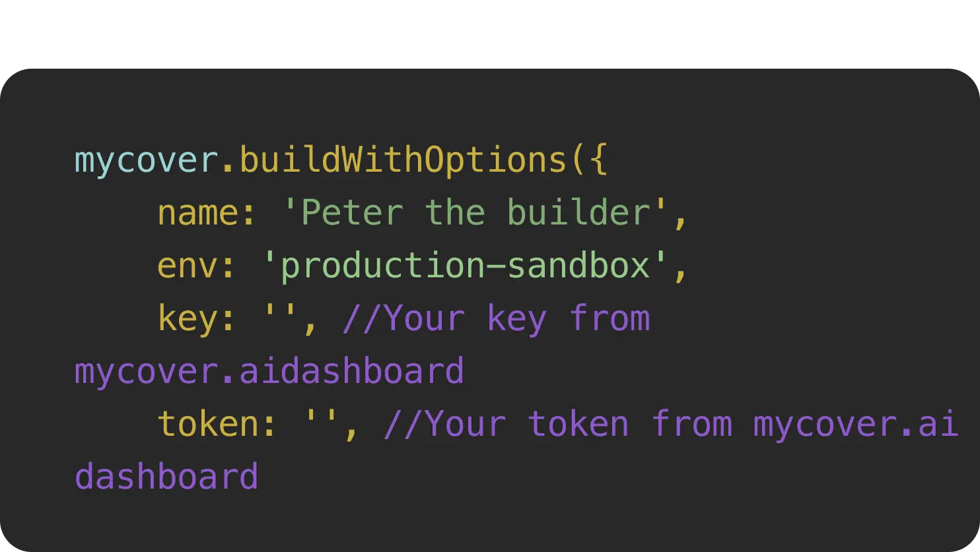Click the buildWithOptions method name

[403, 160]
